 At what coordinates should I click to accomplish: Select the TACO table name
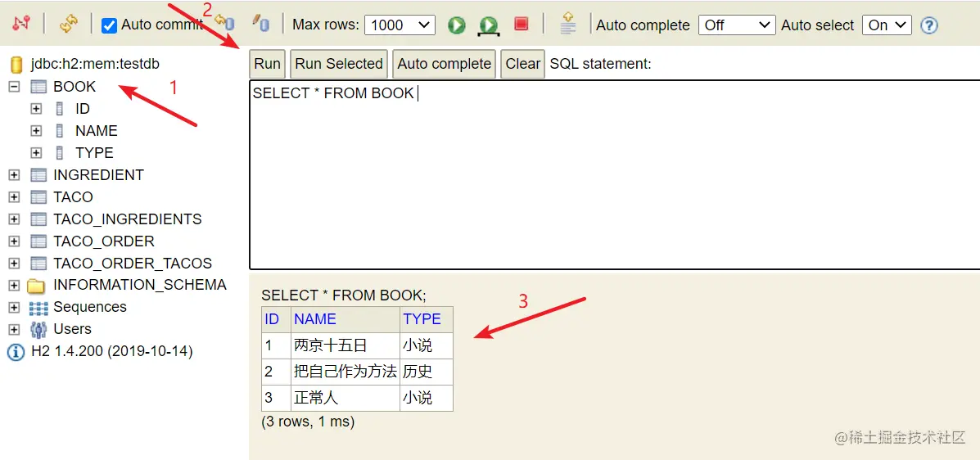[x=73, y=197]
